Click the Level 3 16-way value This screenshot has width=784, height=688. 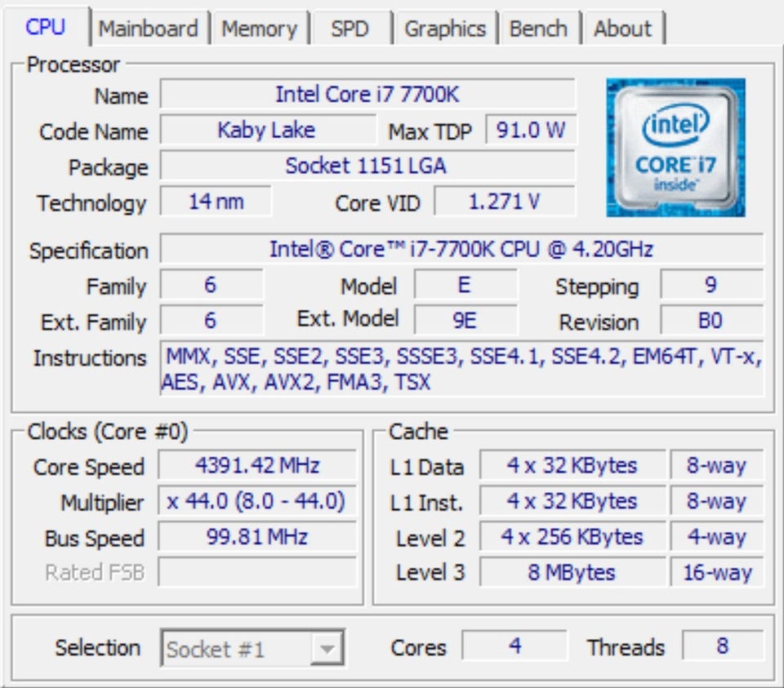[x=717, y=572]
